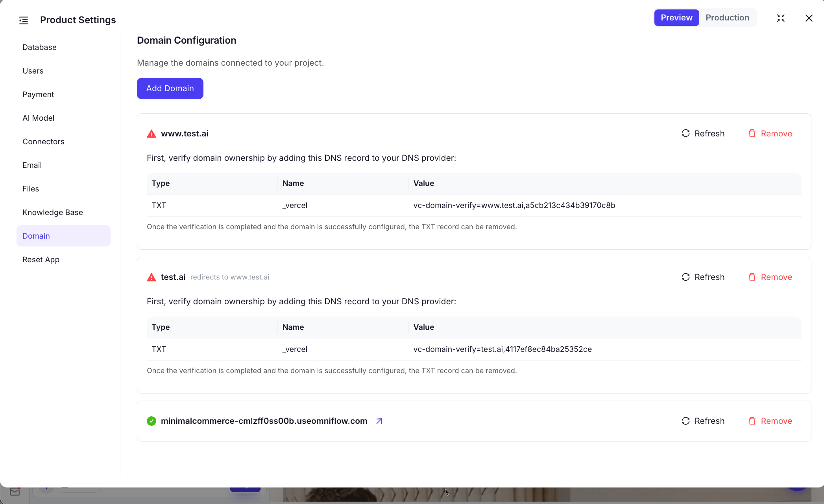Collapse the sidebar menu icon

[x=24, y=20]
